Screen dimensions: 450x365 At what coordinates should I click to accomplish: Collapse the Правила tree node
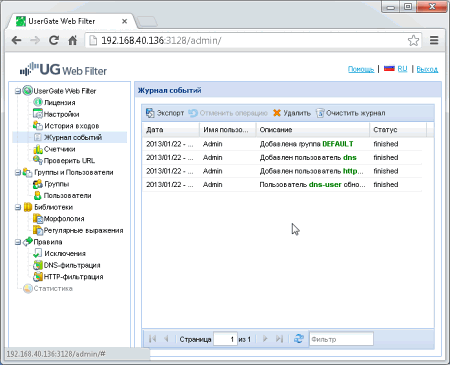coord(18,242)
